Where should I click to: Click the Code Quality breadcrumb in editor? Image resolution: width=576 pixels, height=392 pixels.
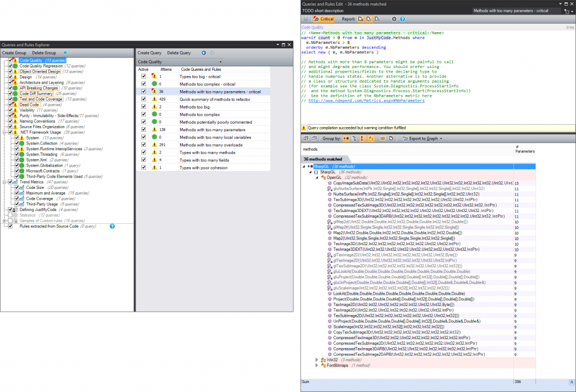pos(312,27)
